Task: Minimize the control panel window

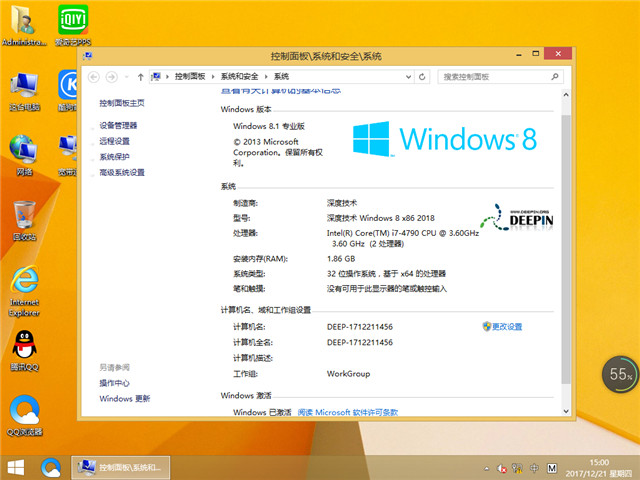Action: click(x=519, y=54)
